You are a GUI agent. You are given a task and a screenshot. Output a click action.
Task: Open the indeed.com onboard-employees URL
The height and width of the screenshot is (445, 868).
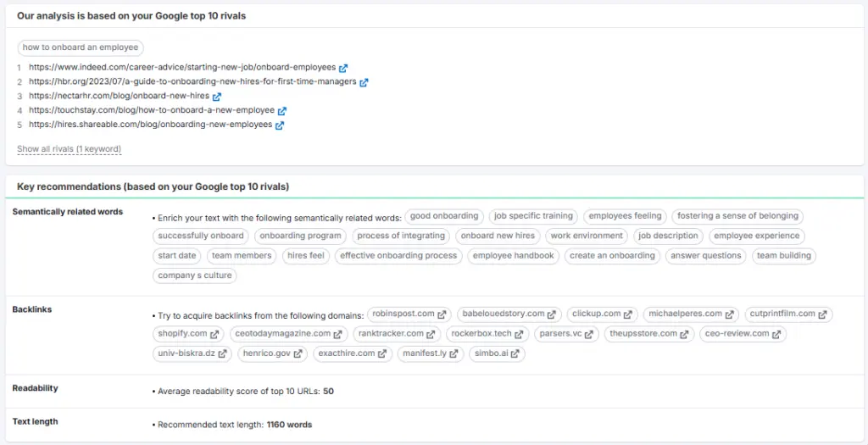181,68
